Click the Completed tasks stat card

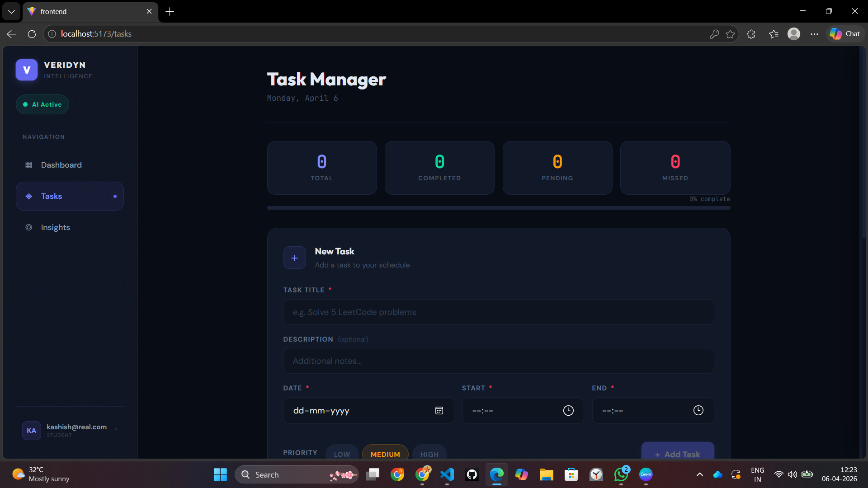(439, 168)
